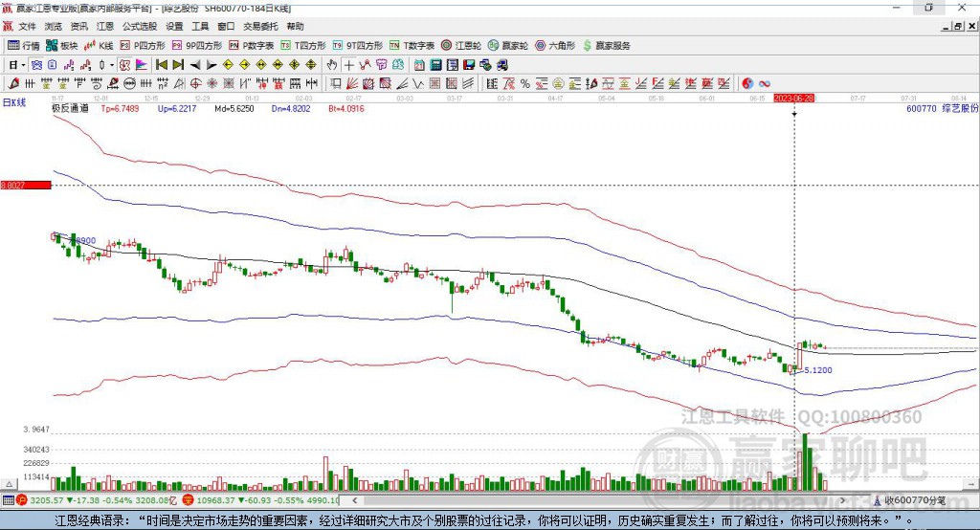The width and height of the screenshot is (980, 530).
Task: Expand the candlestick style dropdown arrow
Action: click(x=112, y=65)
